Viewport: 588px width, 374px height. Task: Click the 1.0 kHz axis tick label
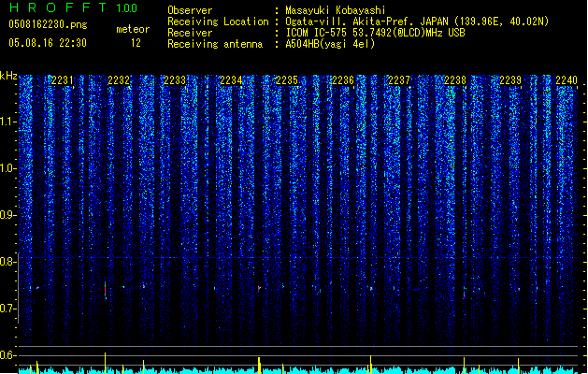8,168
